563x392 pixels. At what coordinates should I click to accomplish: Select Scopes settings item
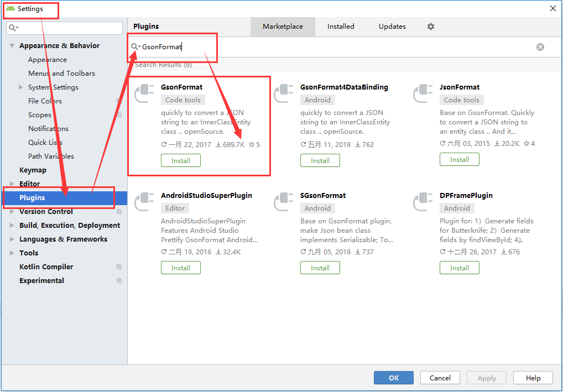[39, 115]
